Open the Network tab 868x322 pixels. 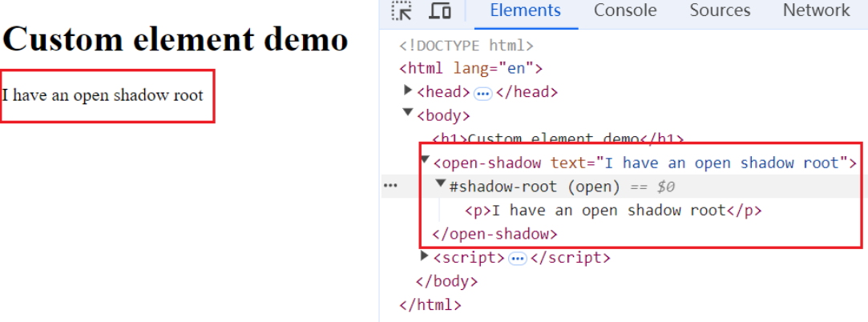click(x=816, y=10)
